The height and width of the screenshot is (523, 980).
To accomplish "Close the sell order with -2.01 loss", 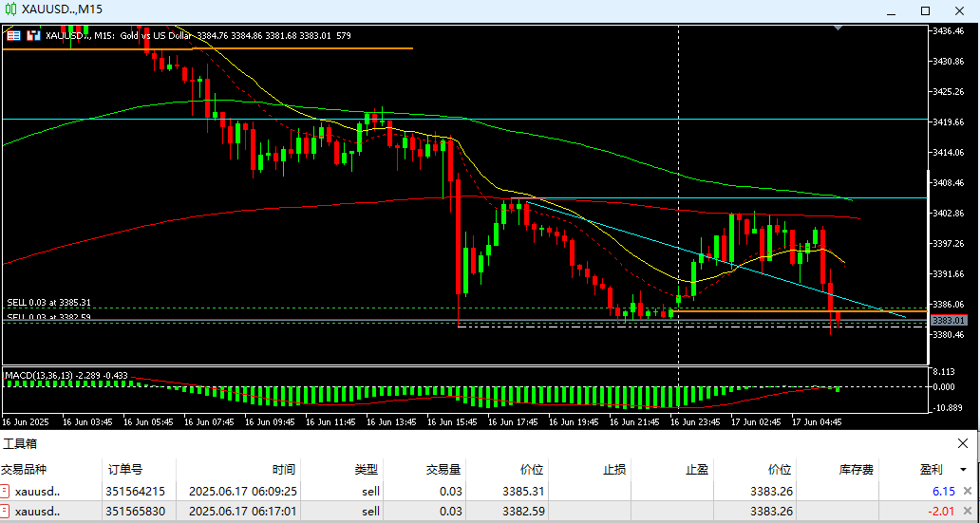I will click(x=968, y=512).
